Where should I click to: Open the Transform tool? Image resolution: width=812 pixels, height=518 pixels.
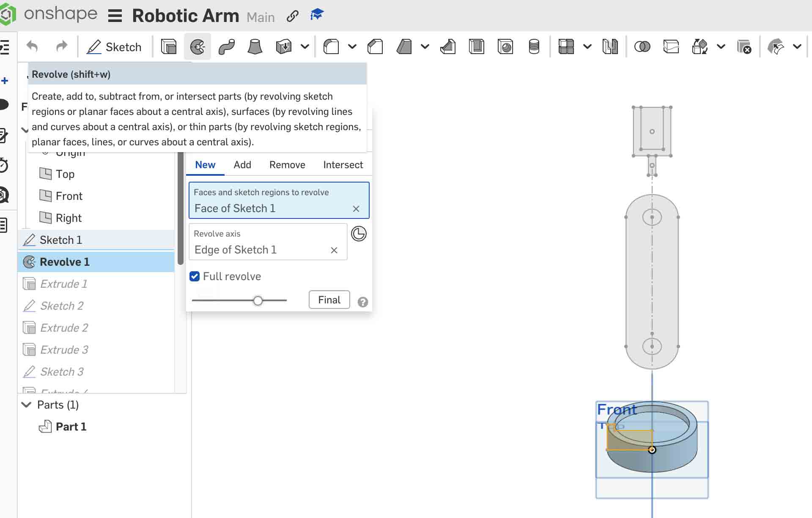click(x=700, y=46)
